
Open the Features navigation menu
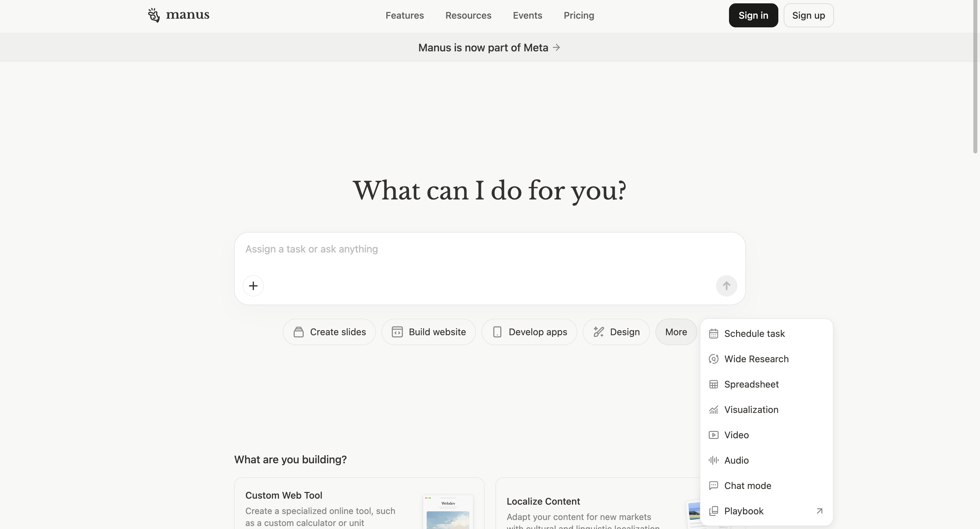point(405,15)
